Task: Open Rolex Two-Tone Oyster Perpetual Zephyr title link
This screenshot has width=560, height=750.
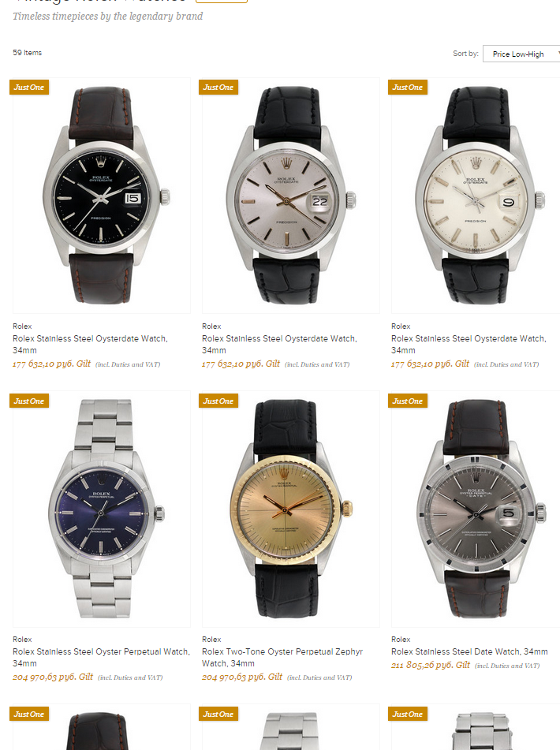Action: tap(282, 657)
